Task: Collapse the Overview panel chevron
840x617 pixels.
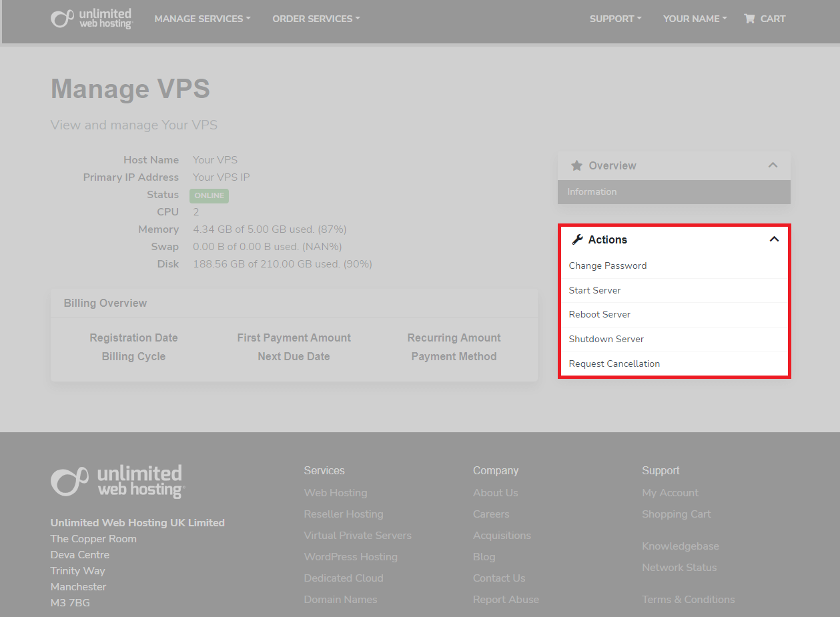Action: pyautogui.click(x=773, y=165)
